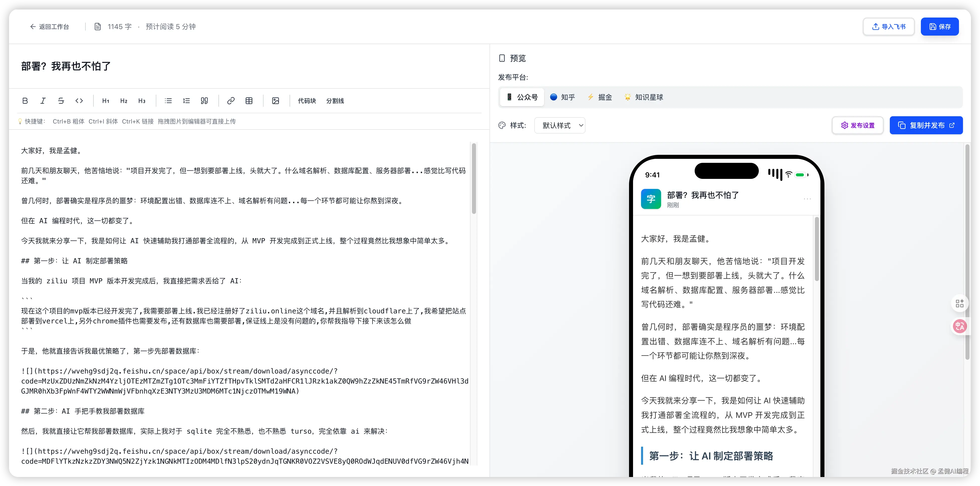This screenshot has width=980, height=486.
Task: Apply strikethrough formatting icon
Action: click(61, 101)
